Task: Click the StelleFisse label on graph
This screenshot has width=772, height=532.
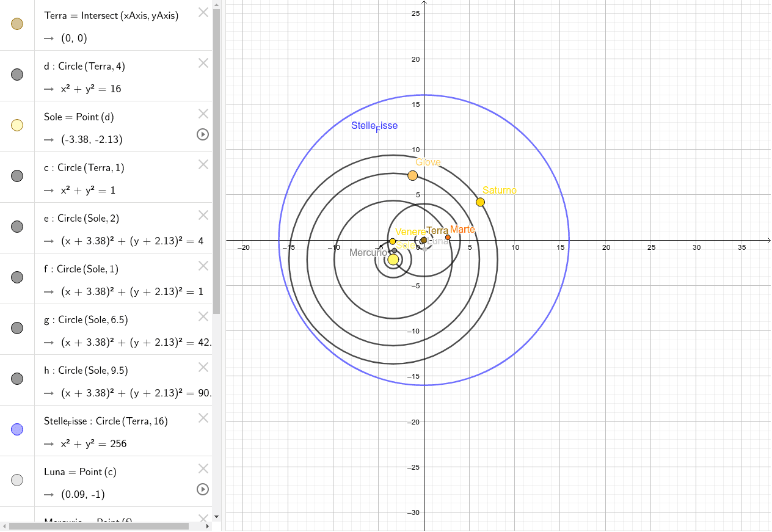Action: coord(374,126)
